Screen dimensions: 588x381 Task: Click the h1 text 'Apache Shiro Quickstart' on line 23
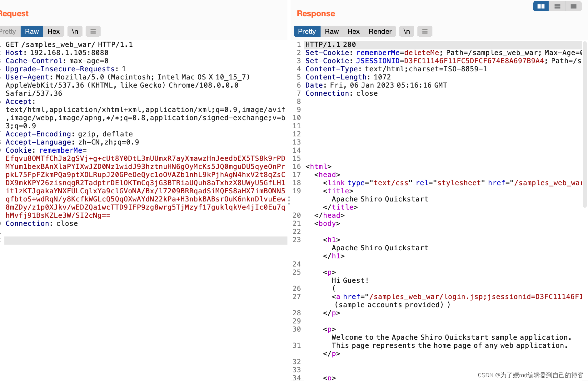(380, 248)
